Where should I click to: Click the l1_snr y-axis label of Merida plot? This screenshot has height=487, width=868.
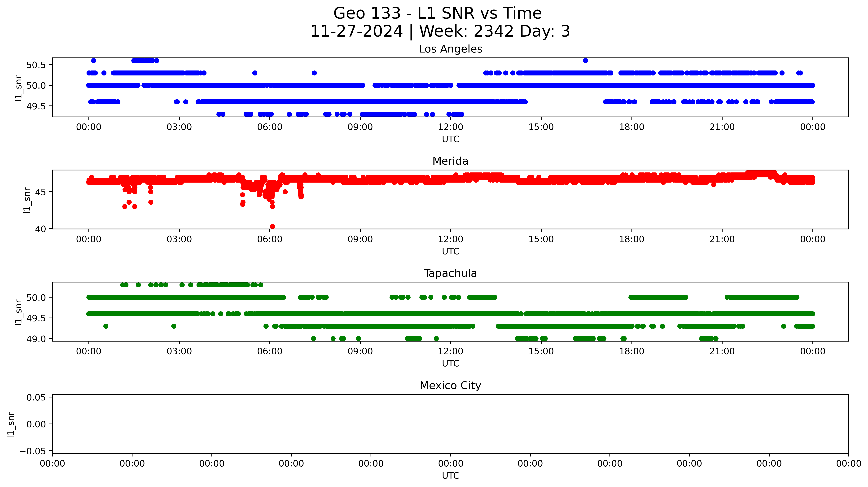tap(27, 200)
